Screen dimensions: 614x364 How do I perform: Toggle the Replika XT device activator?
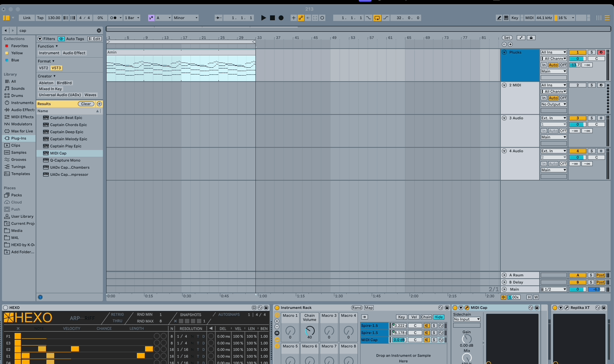point(555,308)
